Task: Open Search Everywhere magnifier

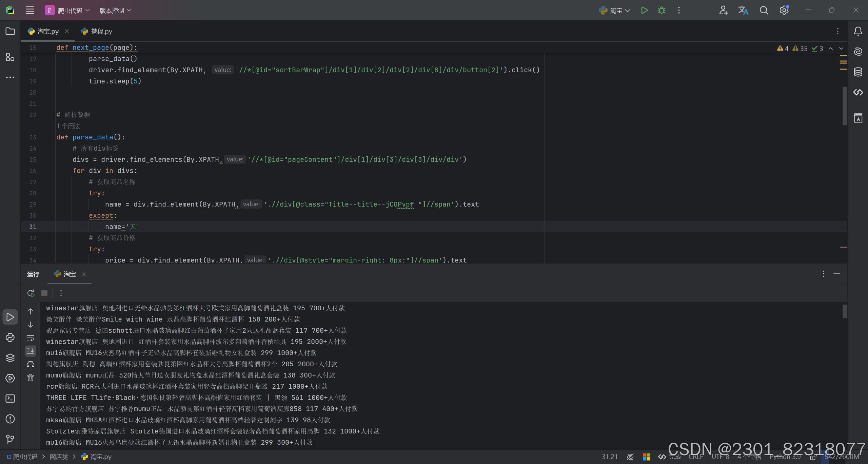Action: [764, 10]
